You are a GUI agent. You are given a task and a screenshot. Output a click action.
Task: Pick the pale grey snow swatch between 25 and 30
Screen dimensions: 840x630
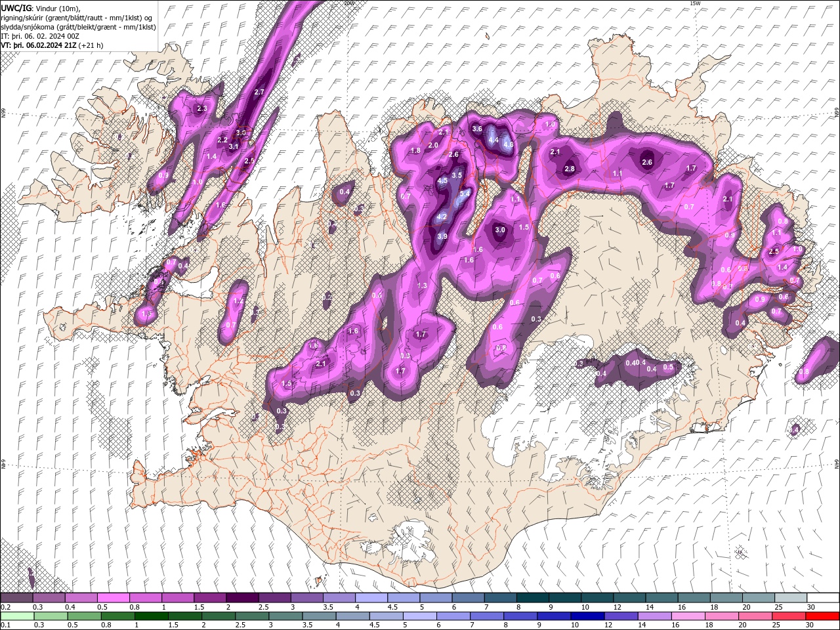click(789, 598)
